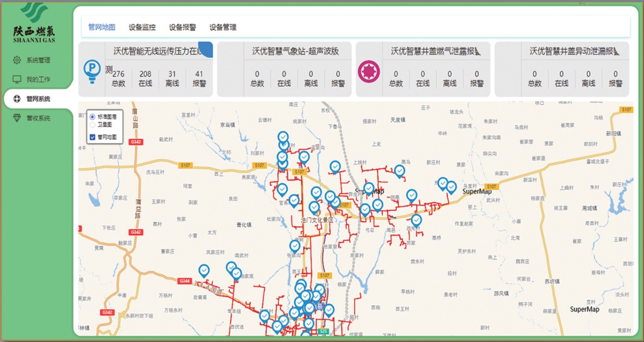Select the marker just right of 官务

[x=294, y=201]
